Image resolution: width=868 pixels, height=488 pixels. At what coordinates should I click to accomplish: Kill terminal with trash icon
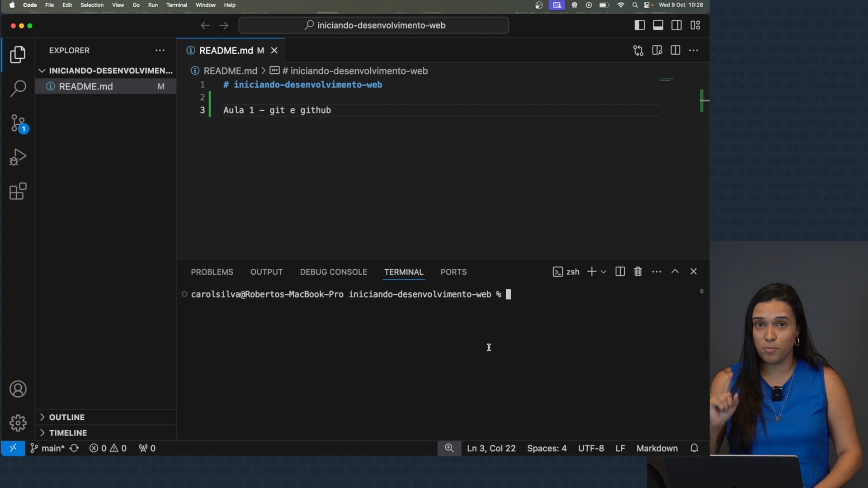638,272
